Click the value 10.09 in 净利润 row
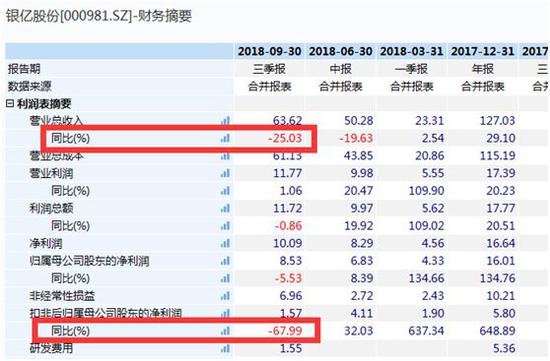 (x=287, y=243)
